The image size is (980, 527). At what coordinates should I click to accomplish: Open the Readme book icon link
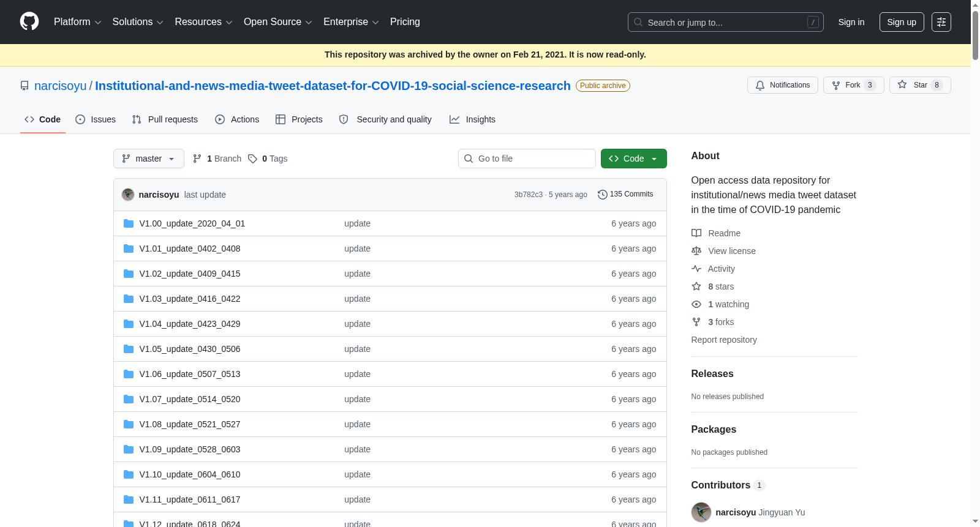pos(716,233)
